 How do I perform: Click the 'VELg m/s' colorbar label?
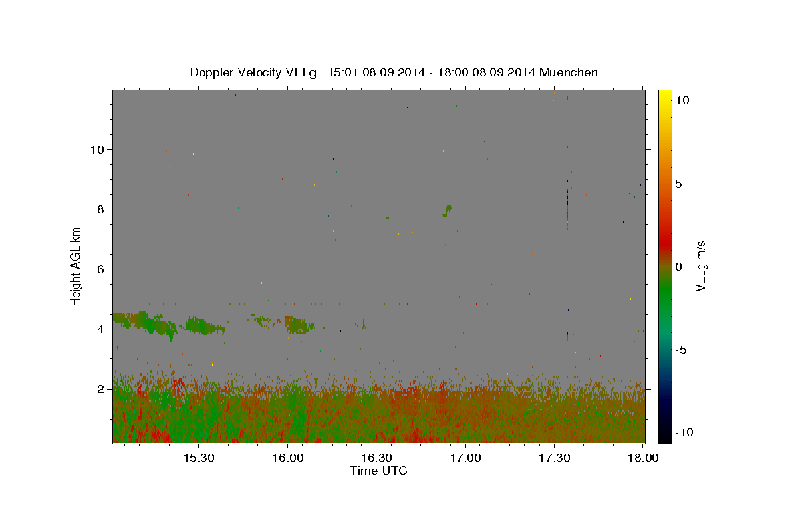[x=700, y=266]
